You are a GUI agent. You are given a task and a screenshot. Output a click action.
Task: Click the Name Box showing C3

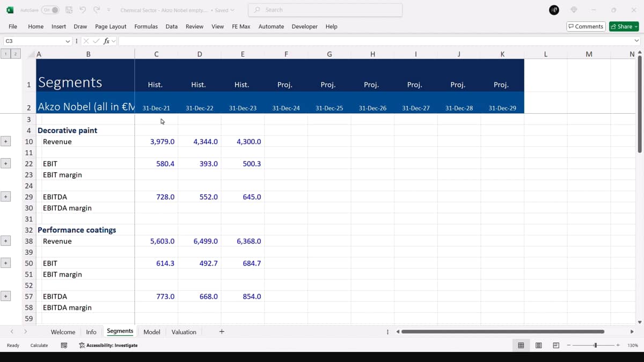(33, 41)
